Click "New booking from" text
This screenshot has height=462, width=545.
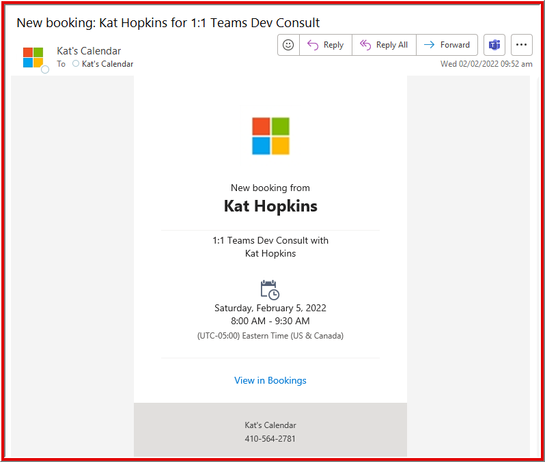270,188
